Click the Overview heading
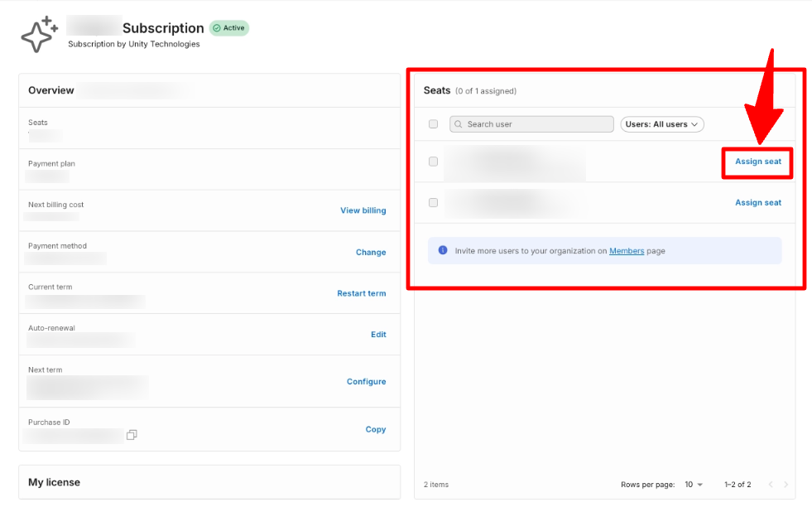The image size is (812, 512). [x=51, y=90]
